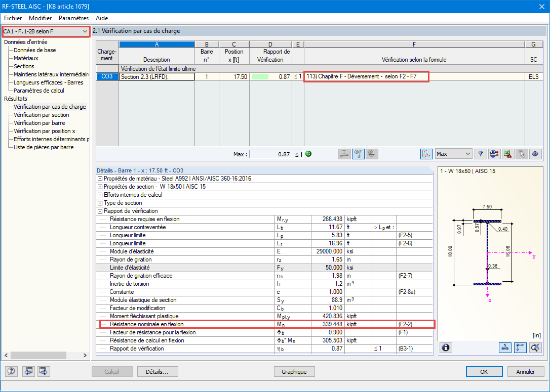Select Matériaux in the tree
550x392 pixels.
[x=26, y=58]
